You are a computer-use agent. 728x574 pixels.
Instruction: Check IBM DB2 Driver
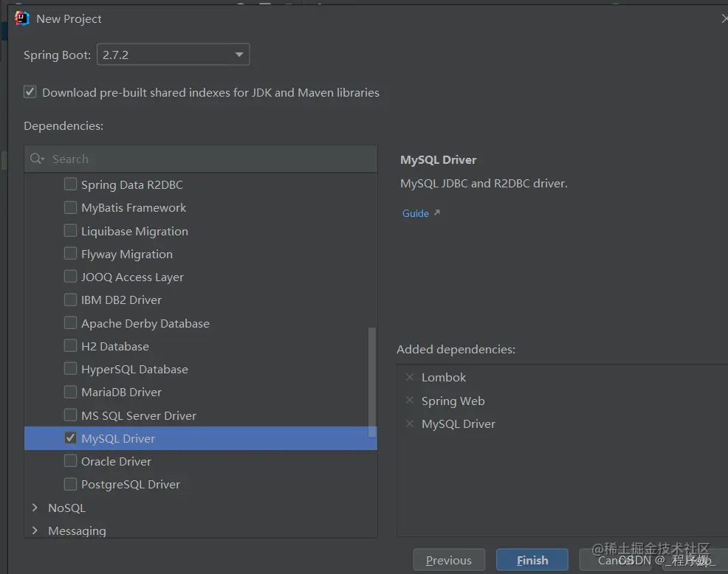tap(70, 300)
